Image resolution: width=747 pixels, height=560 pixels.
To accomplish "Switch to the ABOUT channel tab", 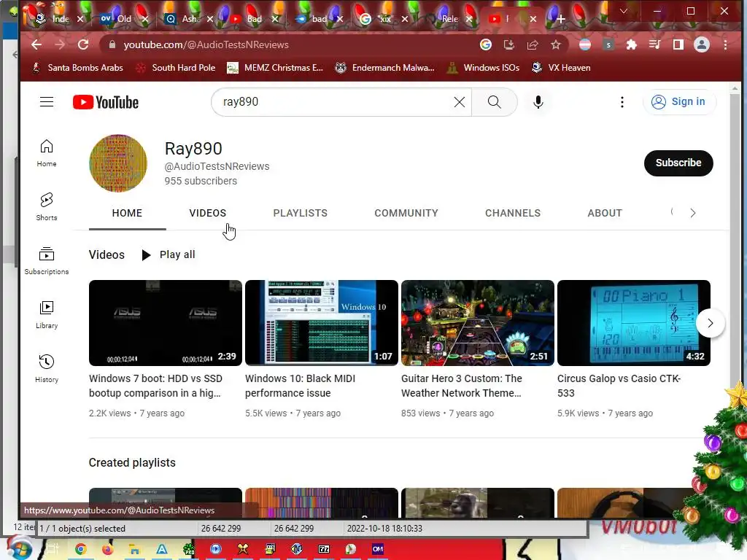I will point(605,213).
